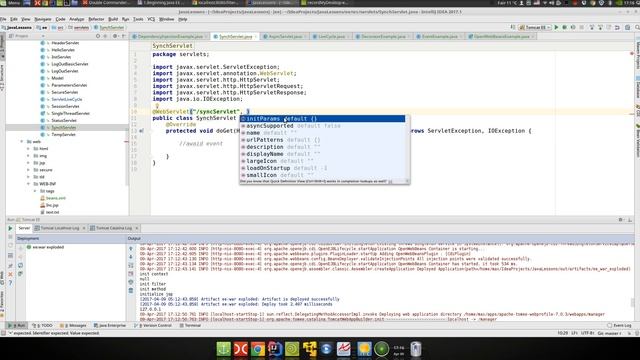Image resolution: width=640 pixels, height=360 pixels.
Task: Expand the html folder node
Action: tap(28, 149)
